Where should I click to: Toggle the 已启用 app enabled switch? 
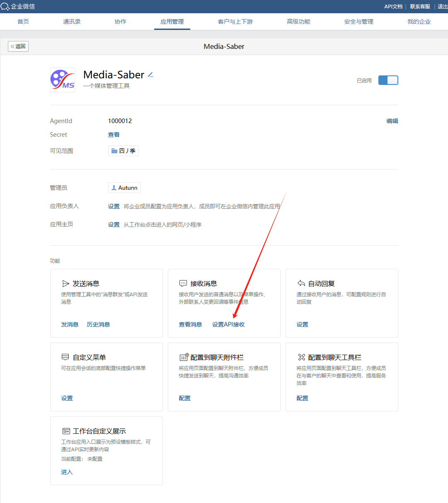pos(388,80)
